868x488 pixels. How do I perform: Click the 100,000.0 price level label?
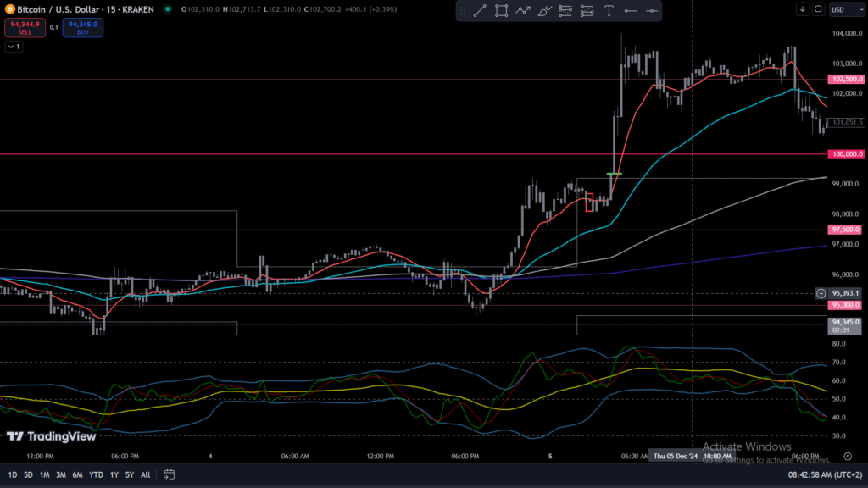847,154
